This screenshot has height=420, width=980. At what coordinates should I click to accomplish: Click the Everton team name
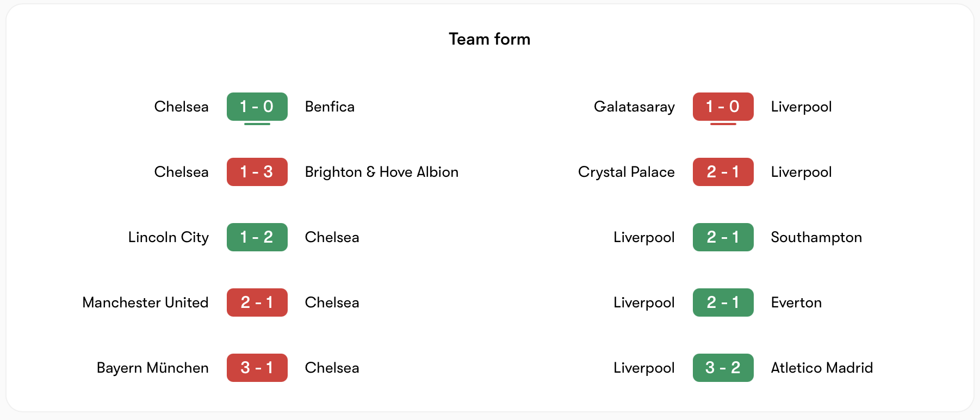pyautogui.click(x=796, y=302)
